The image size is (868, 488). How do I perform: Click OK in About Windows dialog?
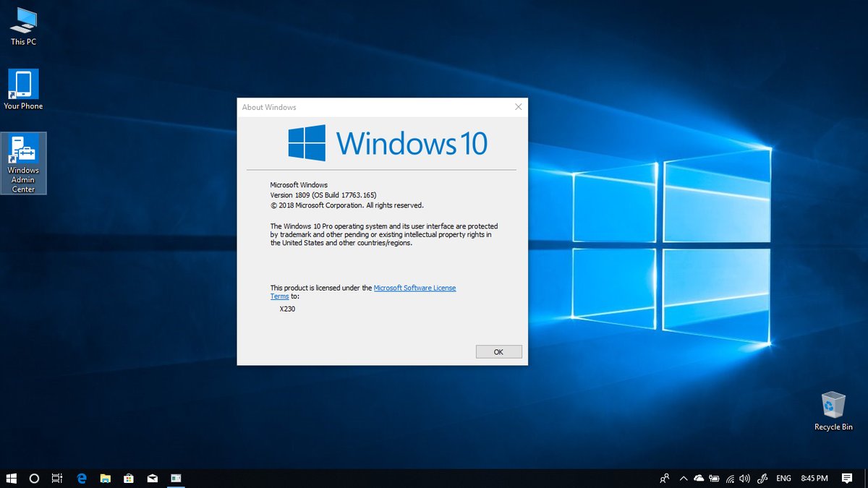tap(498, 352)
